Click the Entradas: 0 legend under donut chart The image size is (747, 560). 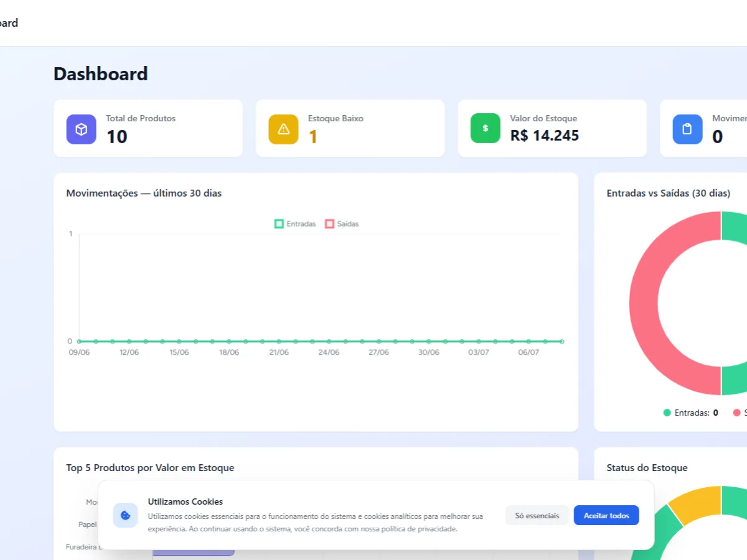(691, 413)
